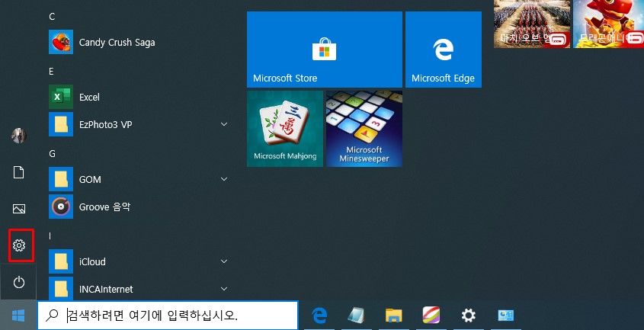Open the Microsoft Store tile
This screenshot has width=644, height=330.
click(325, 50)
